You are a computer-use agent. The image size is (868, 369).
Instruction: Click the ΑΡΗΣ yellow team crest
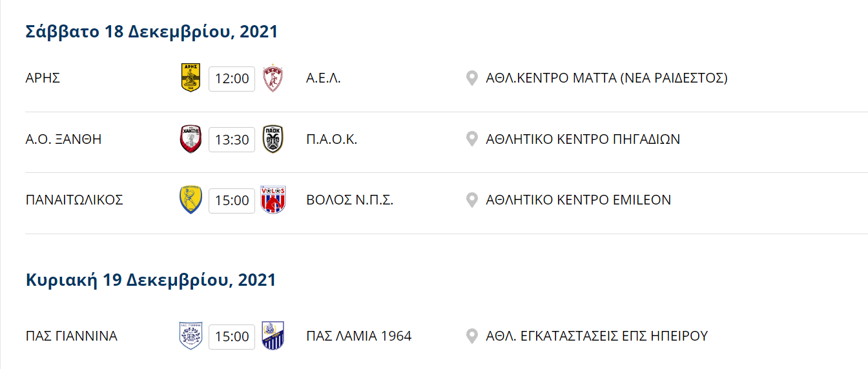click(191, 78)
